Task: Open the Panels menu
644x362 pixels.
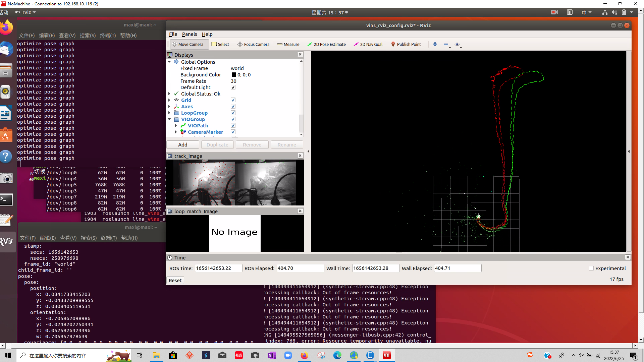Action: (x=190, y=34)
